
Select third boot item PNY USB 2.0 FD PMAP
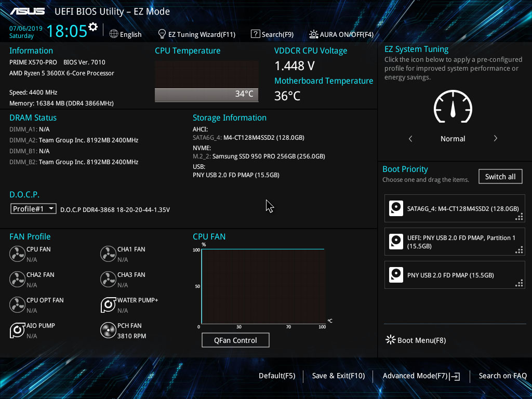(x=455, y=275)
